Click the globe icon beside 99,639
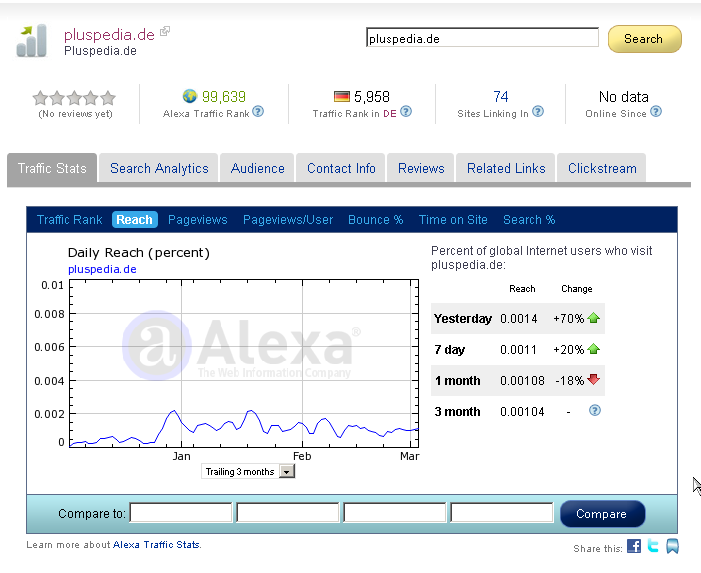Image resolution: width=701 pixels, height=573 pixels. [x=190, y=96]
